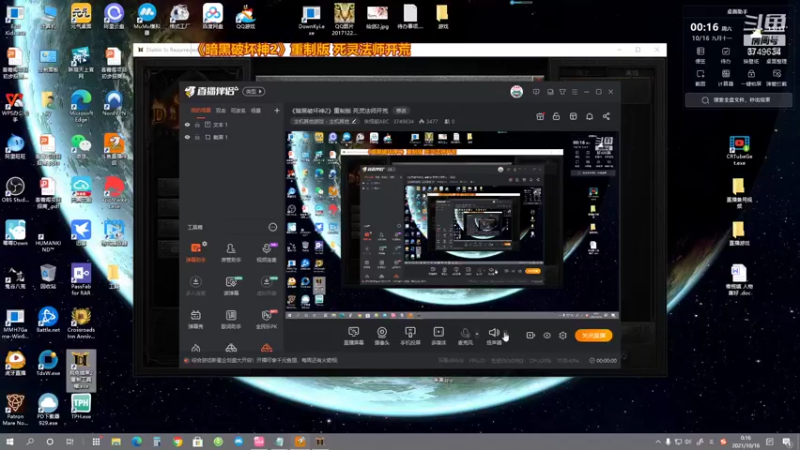Open the TPH.exe desktop icon

click(81, 407)
